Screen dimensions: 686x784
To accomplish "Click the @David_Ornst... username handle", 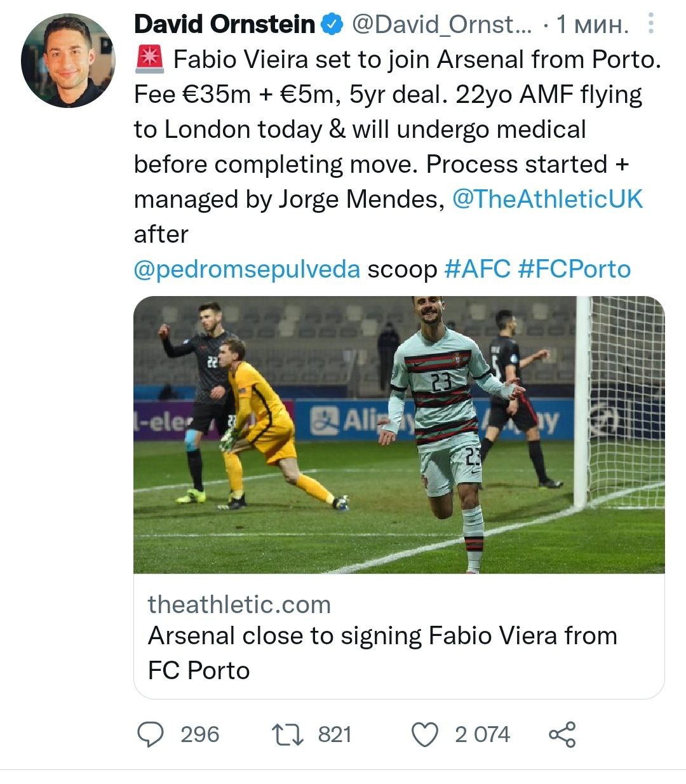I will (x=442, y=24).
